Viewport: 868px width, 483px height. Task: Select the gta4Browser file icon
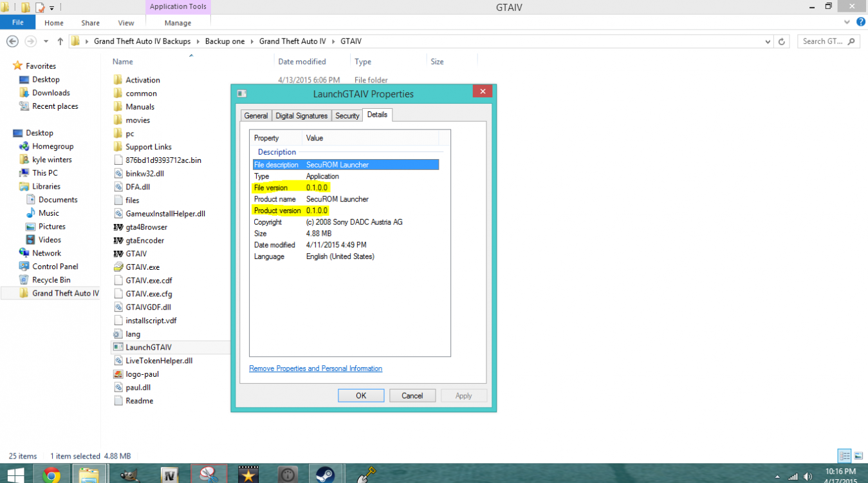point(118,227)
